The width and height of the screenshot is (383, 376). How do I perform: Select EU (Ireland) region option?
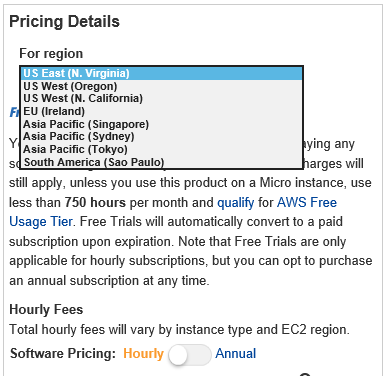coord(162,111)
